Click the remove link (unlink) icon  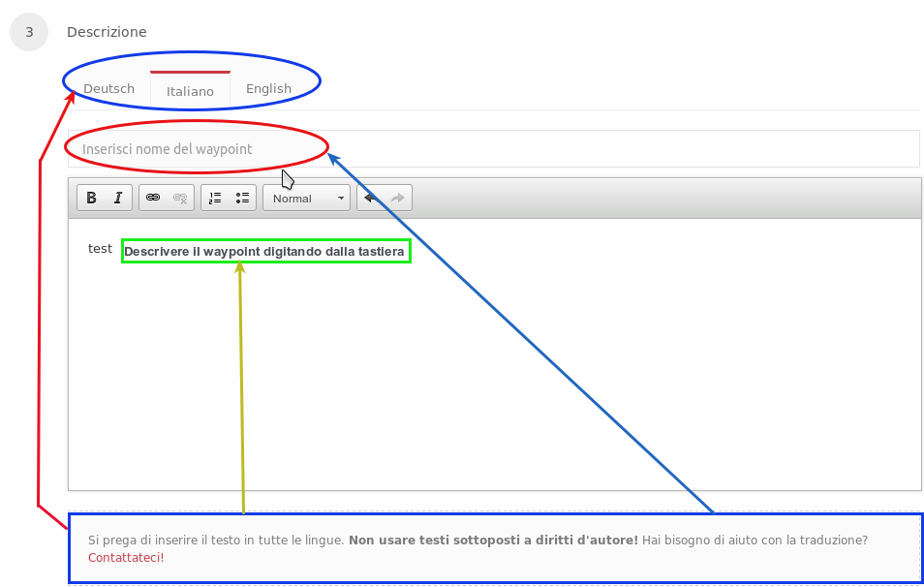point(180,198)
